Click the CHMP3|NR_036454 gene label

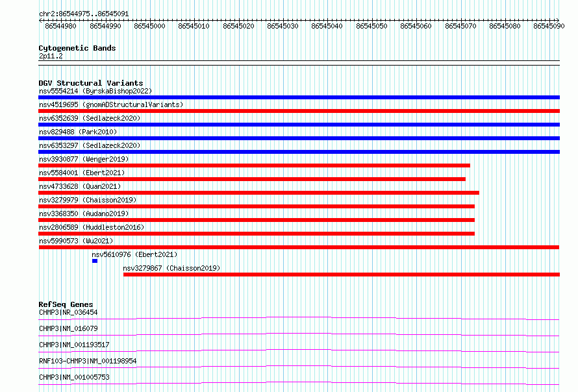point(68,312)
